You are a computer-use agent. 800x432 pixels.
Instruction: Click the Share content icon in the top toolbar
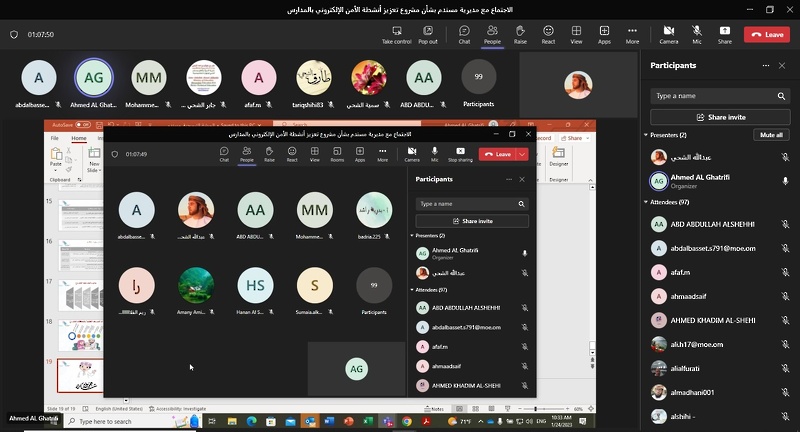[x=724, y=33]
